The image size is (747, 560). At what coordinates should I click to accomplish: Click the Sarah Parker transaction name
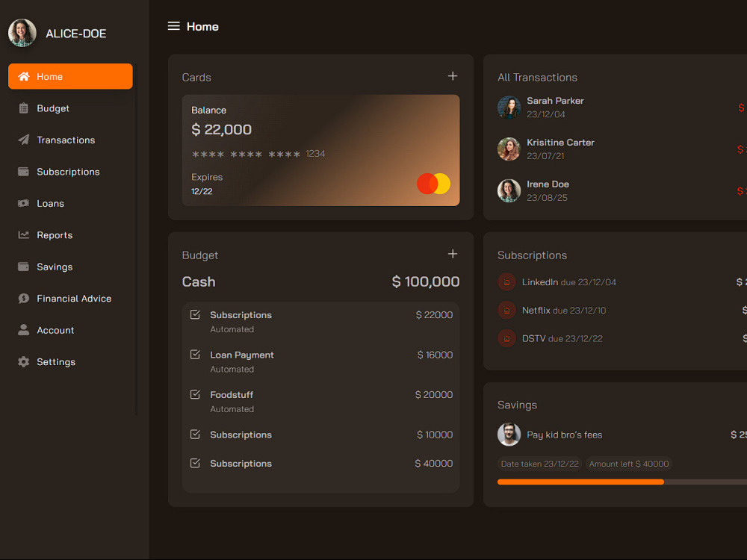555,101
